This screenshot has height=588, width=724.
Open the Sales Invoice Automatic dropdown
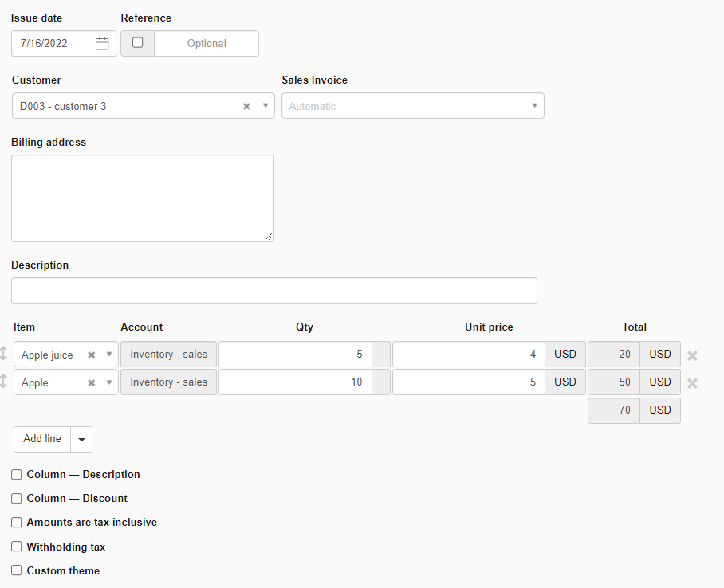pos(534,106)
